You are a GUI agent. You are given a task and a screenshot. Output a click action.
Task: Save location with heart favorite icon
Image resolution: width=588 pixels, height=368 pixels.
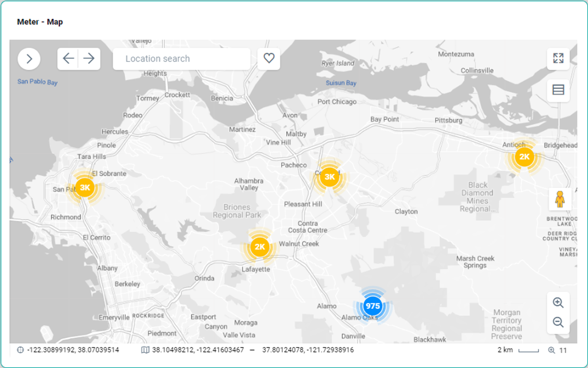tap(269, 59)
